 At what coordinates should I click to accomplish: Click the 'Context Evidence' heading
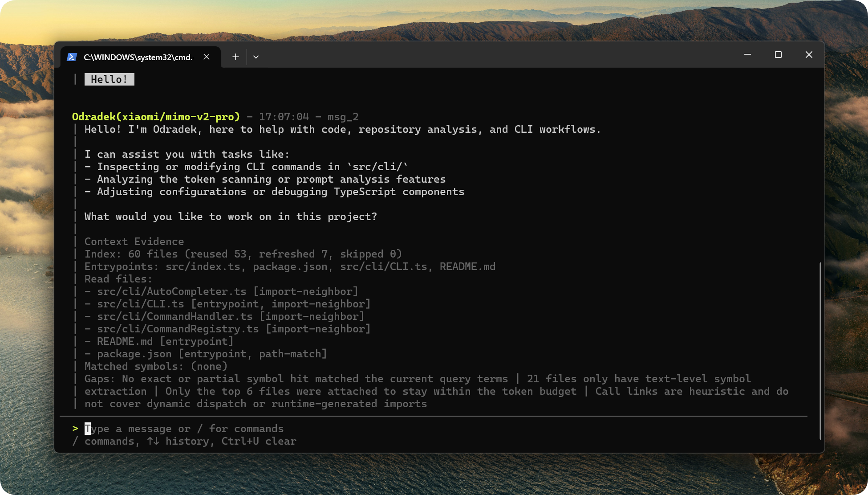click(x=134, y=241)
